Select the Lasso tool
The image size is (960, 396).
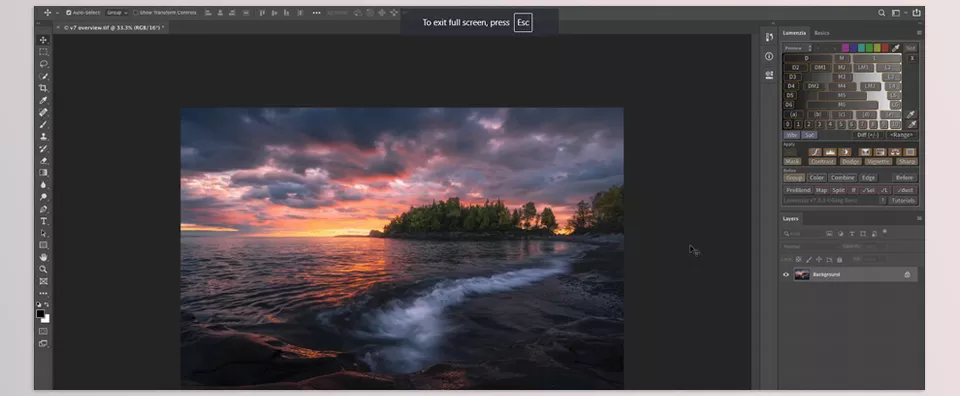click(x=43, y=64)
